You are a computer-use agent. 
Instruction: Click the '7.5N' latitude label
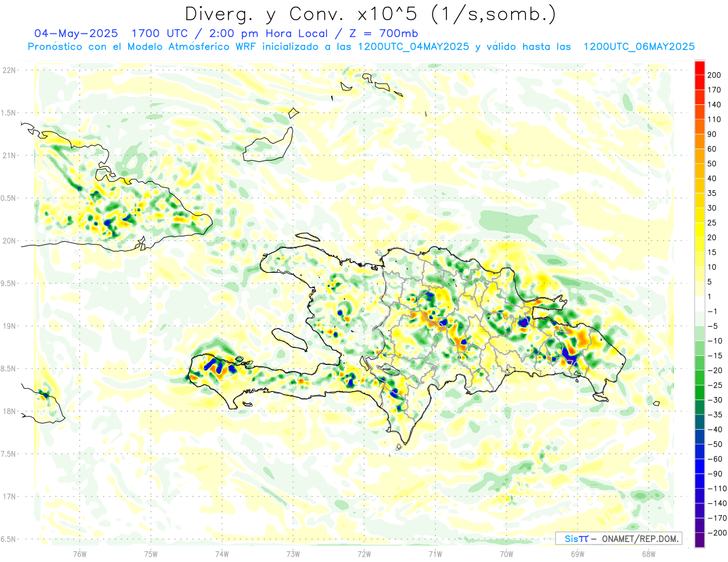[x=9, y=454]
